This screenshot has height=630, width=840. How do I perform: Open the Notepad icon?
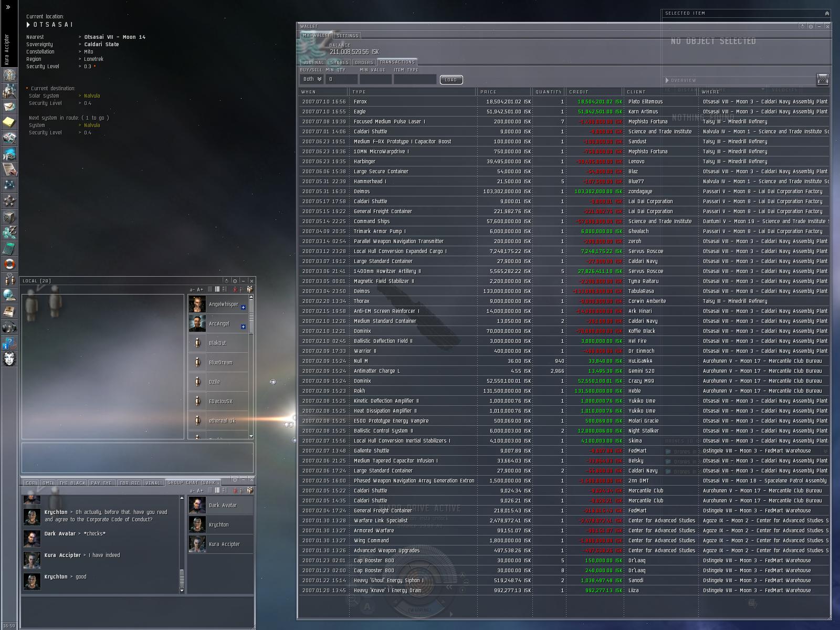[9, 122]
